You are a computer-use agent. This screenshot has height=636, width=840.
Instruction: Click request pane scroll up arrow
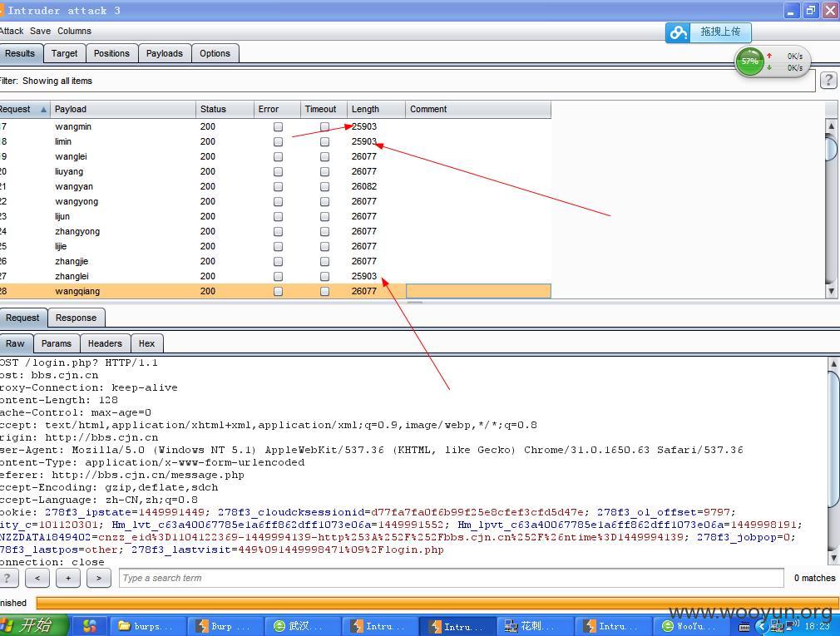[833, 363]
